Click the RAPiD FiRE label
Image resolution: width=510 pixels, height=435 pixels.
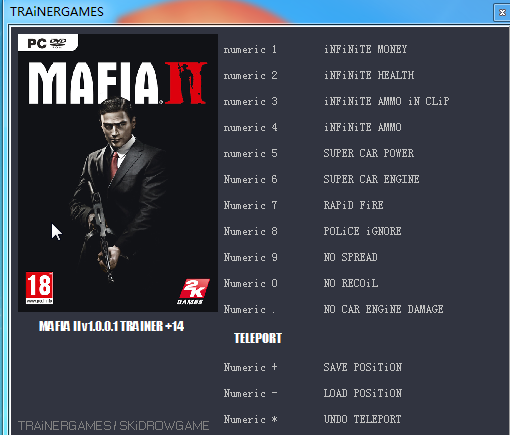353,205
